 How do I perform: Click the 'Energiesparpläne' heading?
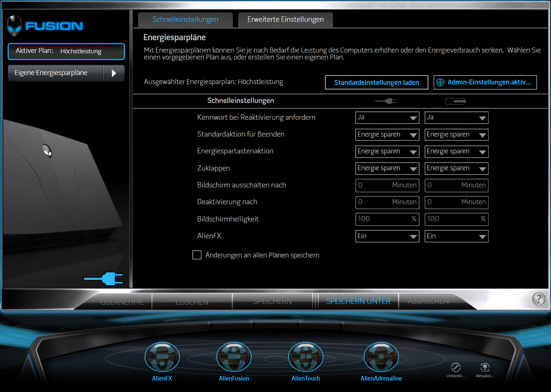[x=175, y=38]
